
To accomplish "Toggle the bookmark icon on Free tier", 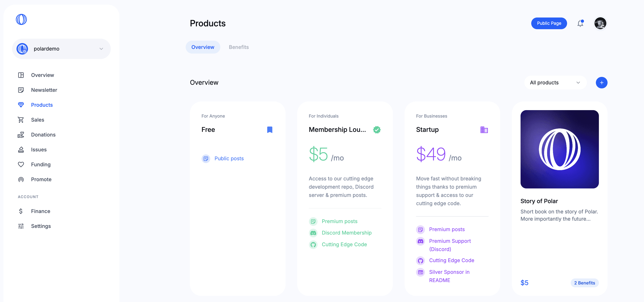I will pyautogui.click(x=270, y=129).
